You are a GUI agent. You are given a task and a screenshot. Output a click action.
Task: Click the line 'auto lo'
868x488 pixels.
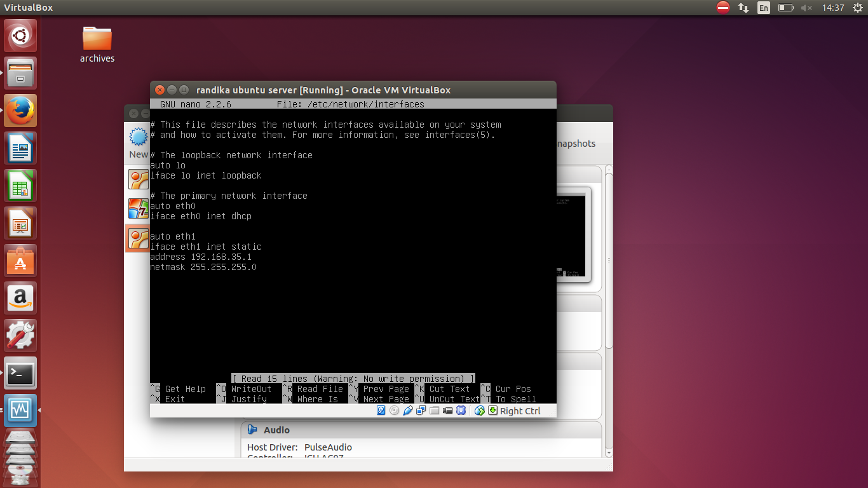(x=168, y=165)
